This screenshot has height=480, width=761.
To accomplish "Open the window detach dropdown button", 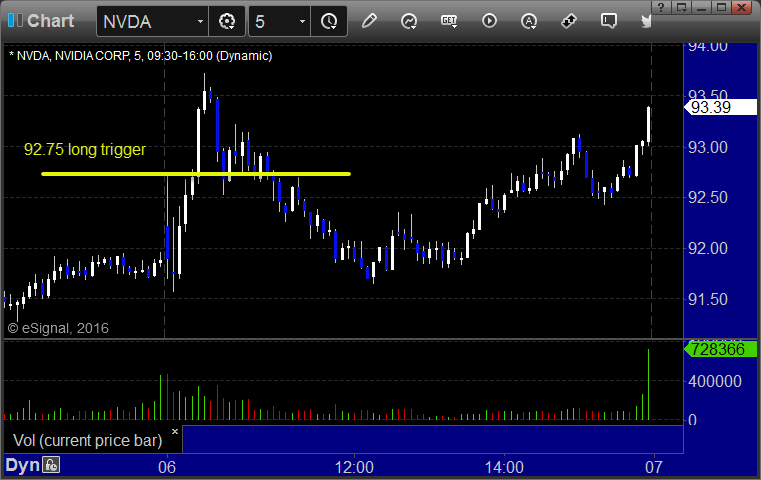I will pos(682,8).
